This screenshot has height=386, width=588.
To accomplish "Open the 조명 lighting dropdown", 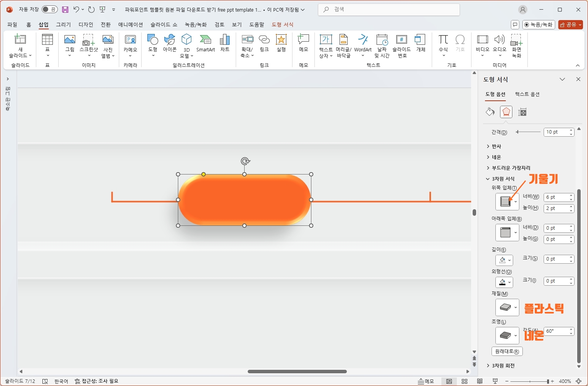I will click(507, 335).
